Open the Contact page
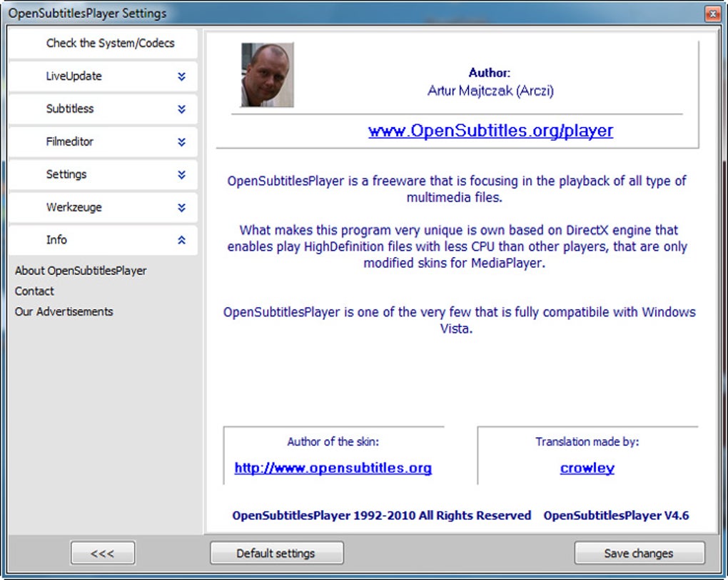This screenshot has height=580, width=728. tap(34, 291)
